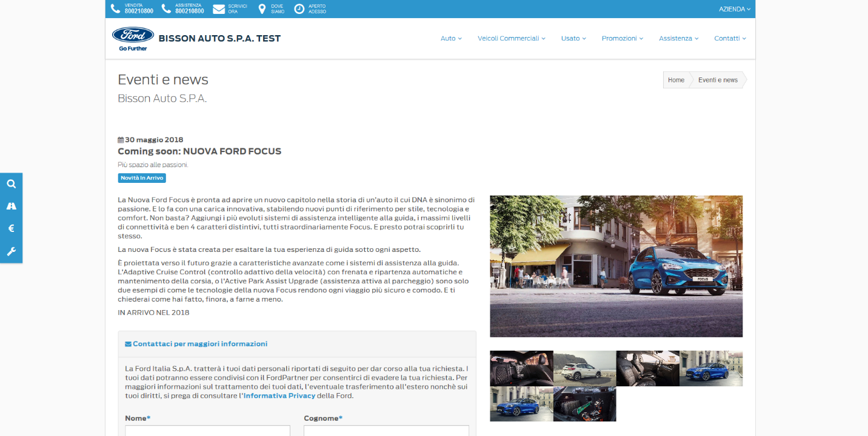Open the Usato menu

(573, 38)
